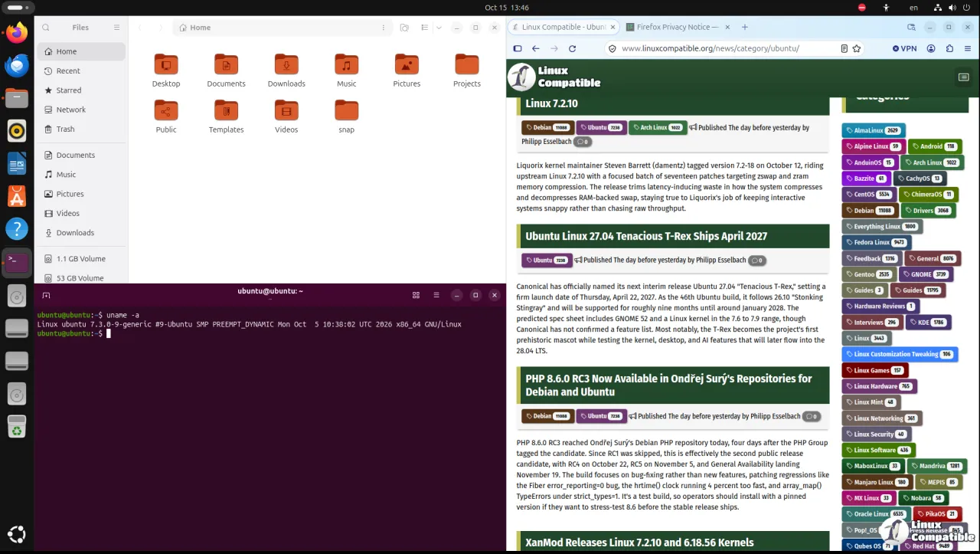Screen dimensions: 980x554
Task: Select the Linux Customization Tweaking category
Action: (900, 354)
